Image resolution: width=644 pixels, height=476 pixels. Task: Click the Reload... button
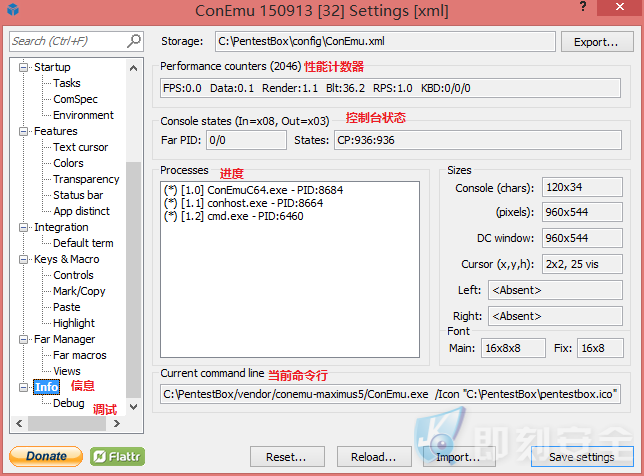[374, 457]
